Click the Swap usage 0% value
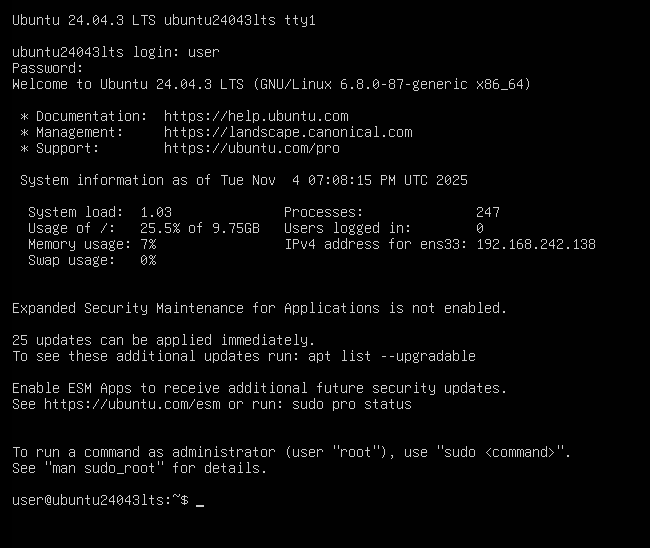The image size is (650, 548). (x=148, y=260)
